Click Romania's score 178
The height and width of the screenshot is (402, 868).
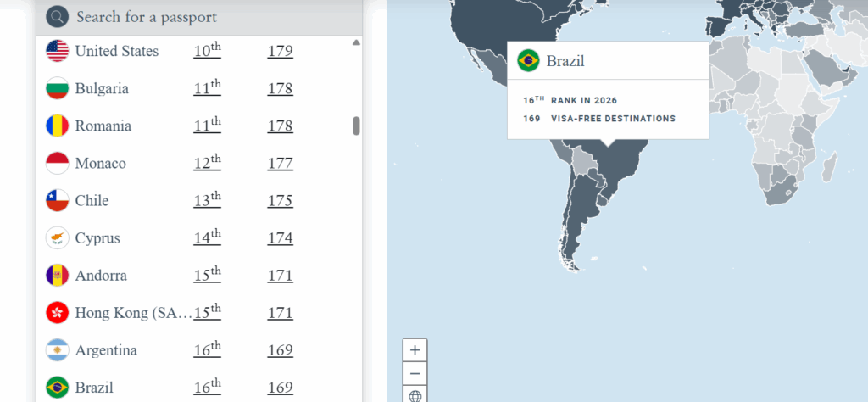(x=280, y=126)
